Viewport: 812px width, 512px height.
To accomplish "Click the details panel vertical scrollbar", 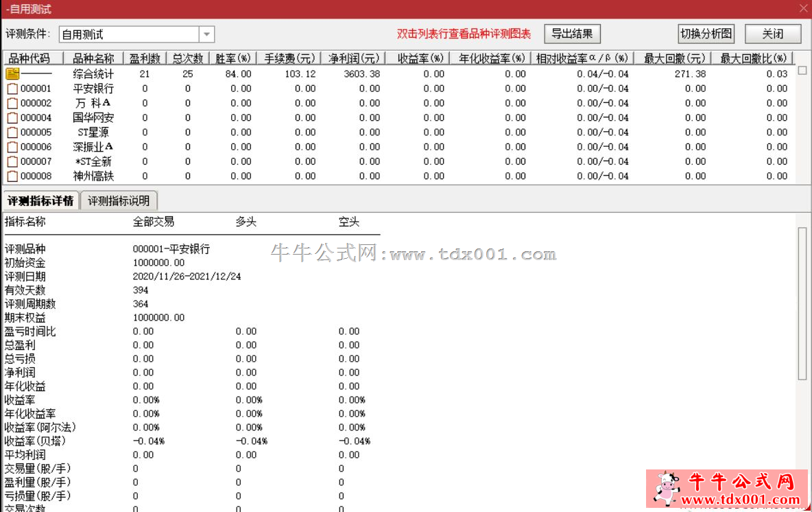I will (802, 302).
